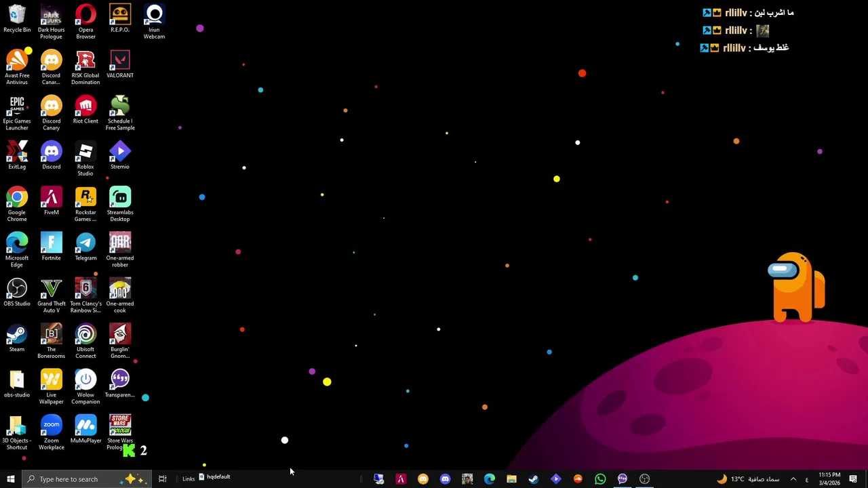868x488 pixels.
Task: Open Rockstar Games Launcher icon
Action: coord(85,205)
